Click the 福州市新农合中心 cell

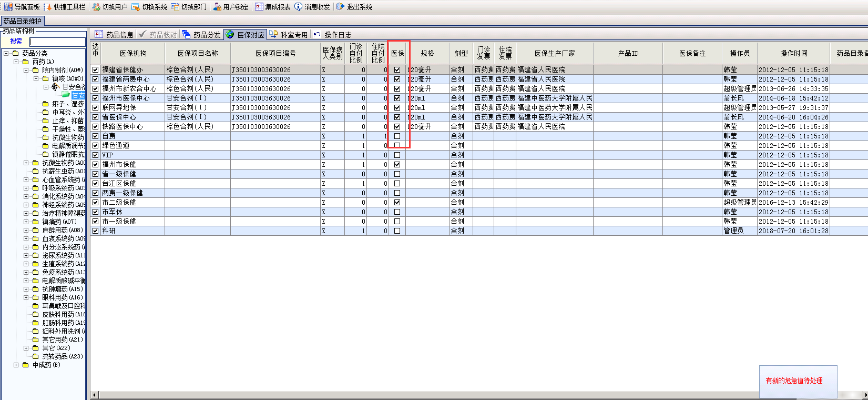(133, 88)
